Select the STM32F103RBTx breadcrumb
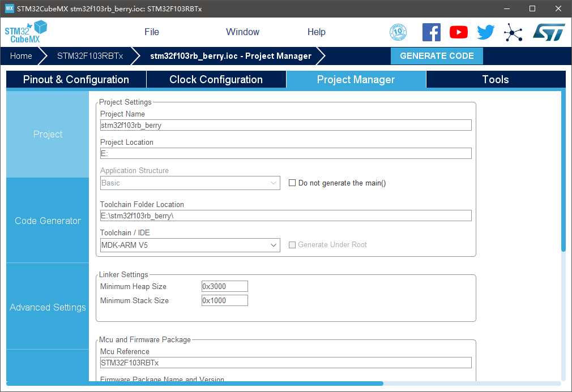The image size is (572, 392). [89, 56]
